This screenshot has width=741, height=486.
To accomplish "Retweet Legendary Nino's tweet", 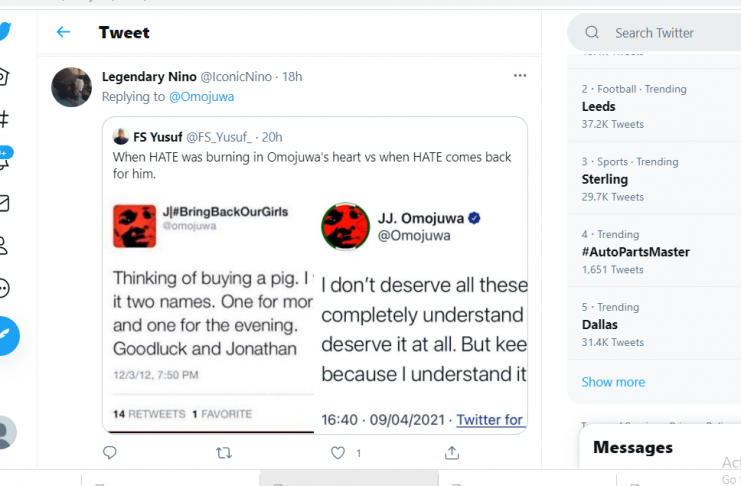I will pos(224,453).
